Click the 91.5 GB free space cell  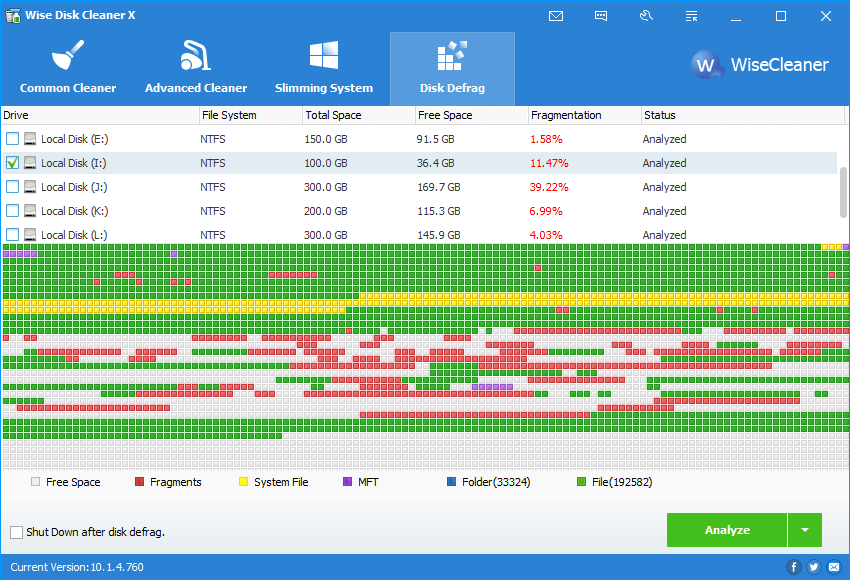coord(435,139)
